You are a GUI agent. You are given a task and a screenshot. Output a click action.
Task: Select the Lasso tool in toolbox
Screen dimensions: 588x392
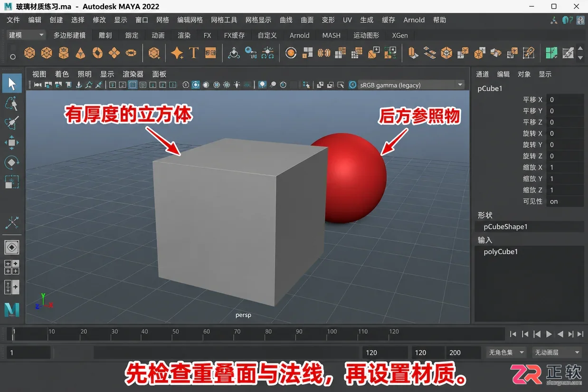(12, 103)
